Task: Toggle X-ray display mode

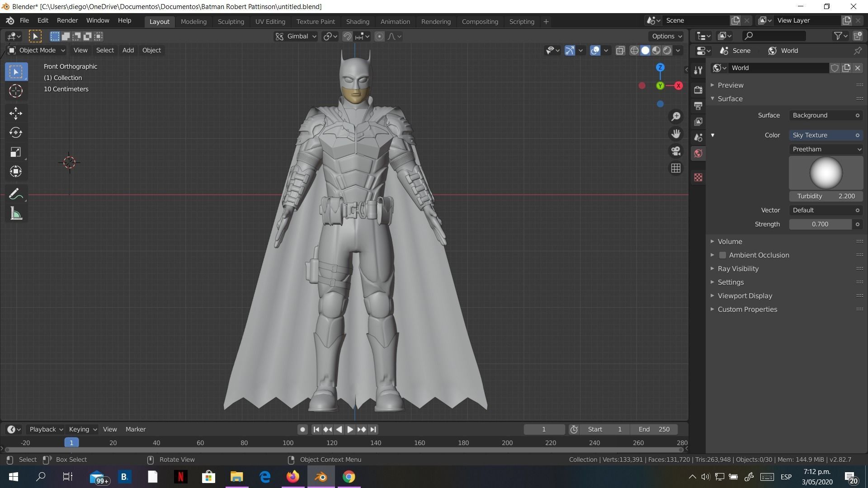Action: [620, 51]
